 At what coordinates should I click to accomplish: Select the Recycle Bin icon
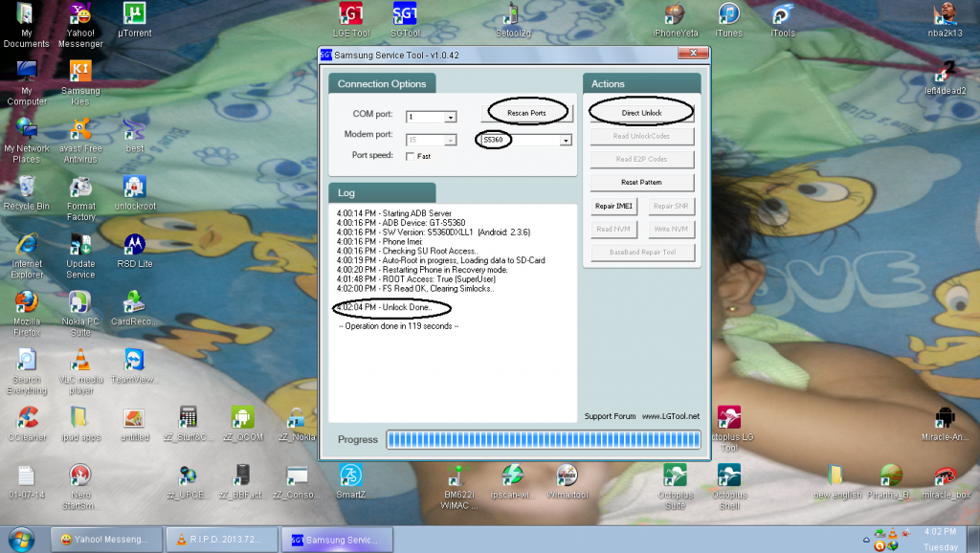coord(26,192)
